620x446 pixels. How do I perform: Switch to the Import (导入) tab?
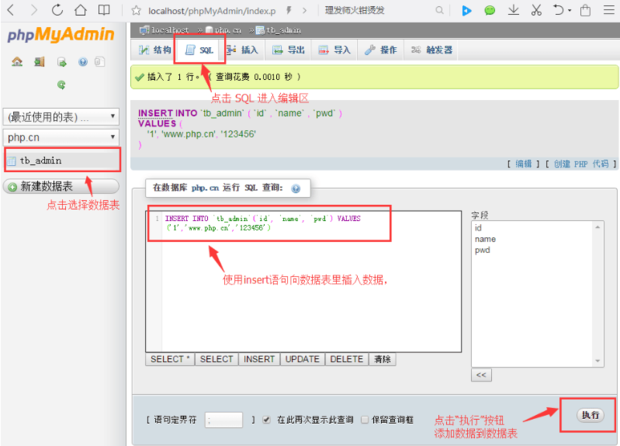[x=335, y=50]
